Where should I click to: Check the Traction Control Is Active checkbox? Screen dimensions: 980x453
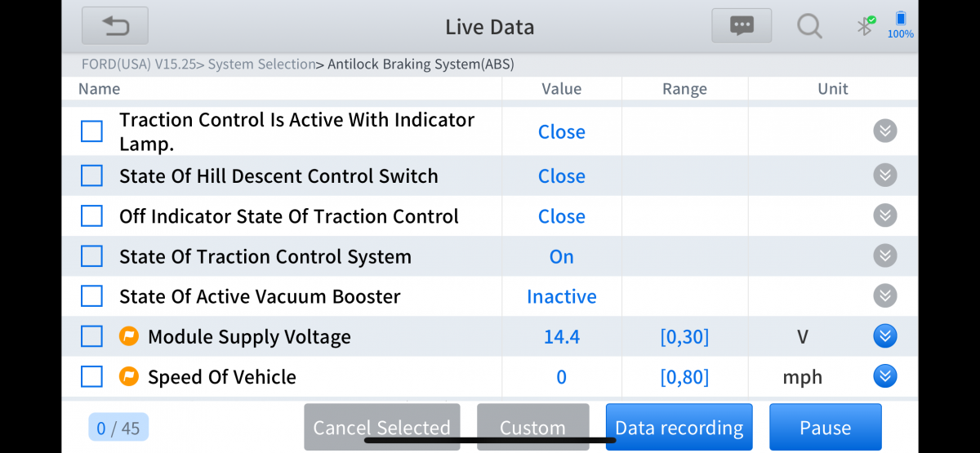[x=91, y=131]
